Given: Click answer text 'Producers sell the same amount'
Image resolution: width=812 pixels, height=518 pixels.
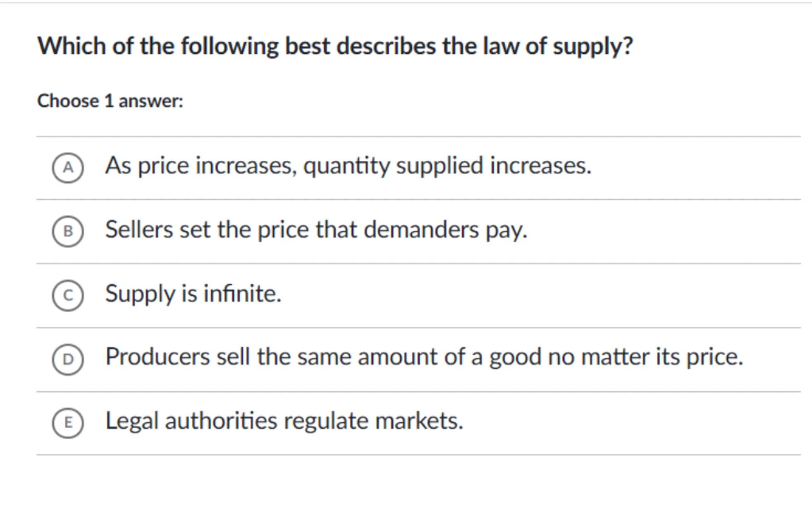Looking at the screenshot, I should [x=424, y=357].
